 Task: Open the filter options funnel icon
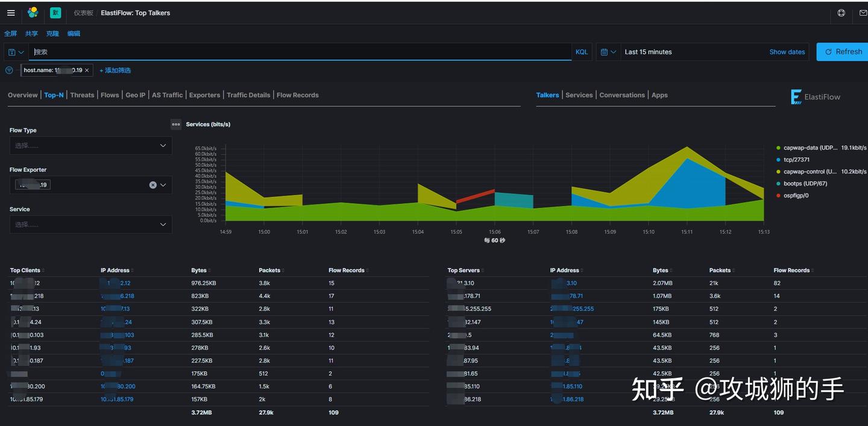tap(9, 70)
